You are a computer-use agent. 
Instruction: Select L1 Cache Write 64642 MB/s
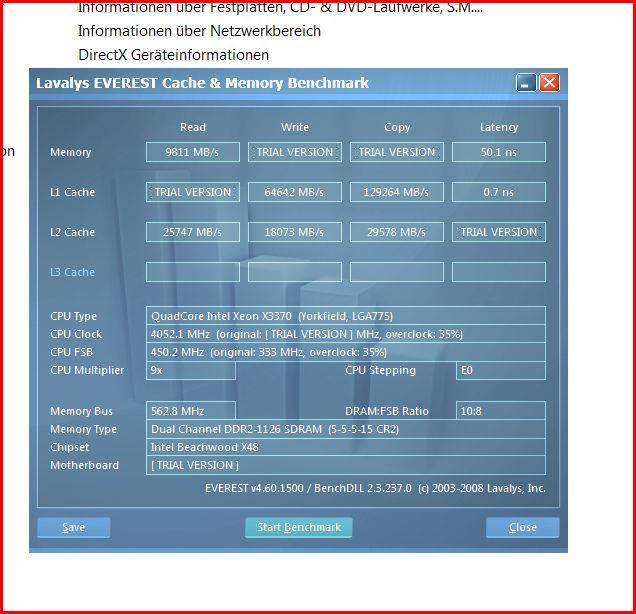click(295, 192)
